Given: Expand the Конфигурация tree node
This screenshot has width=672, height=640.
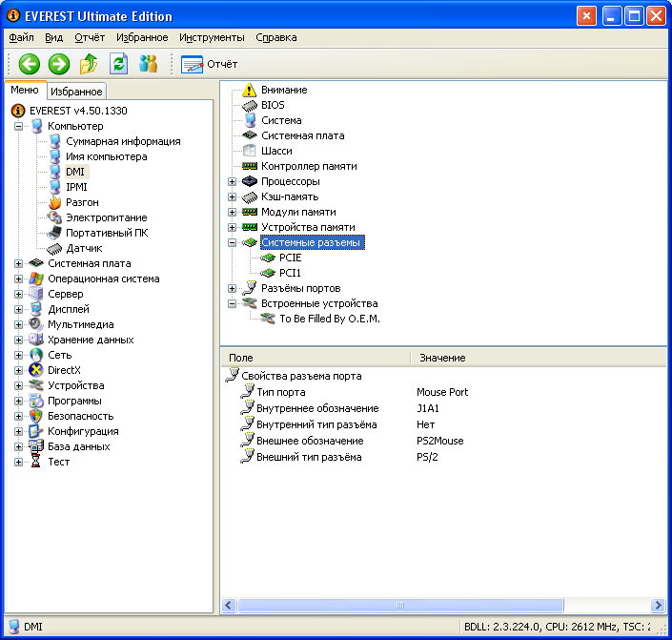Looking at the screenshot, I should (x=18, y=431).
